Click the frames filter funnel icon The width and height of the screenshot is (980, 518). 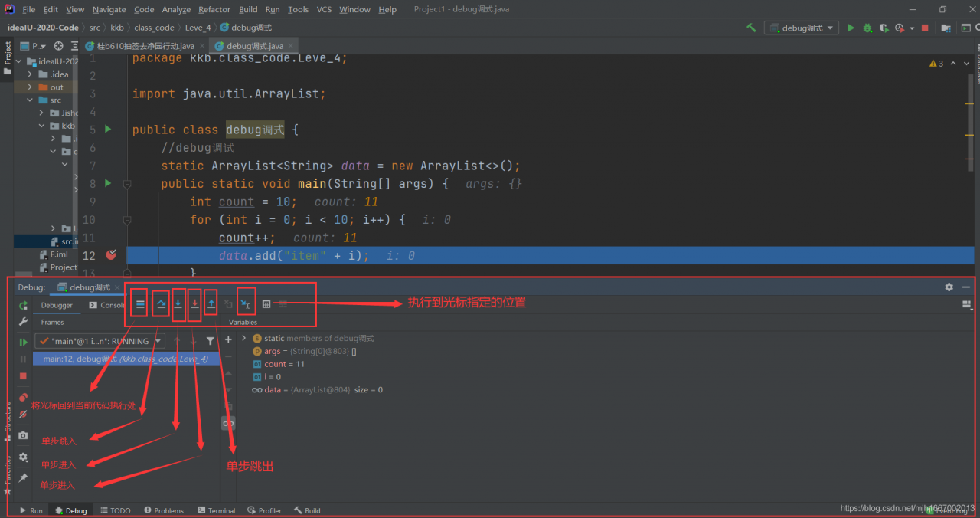click(x=211, y=341)
